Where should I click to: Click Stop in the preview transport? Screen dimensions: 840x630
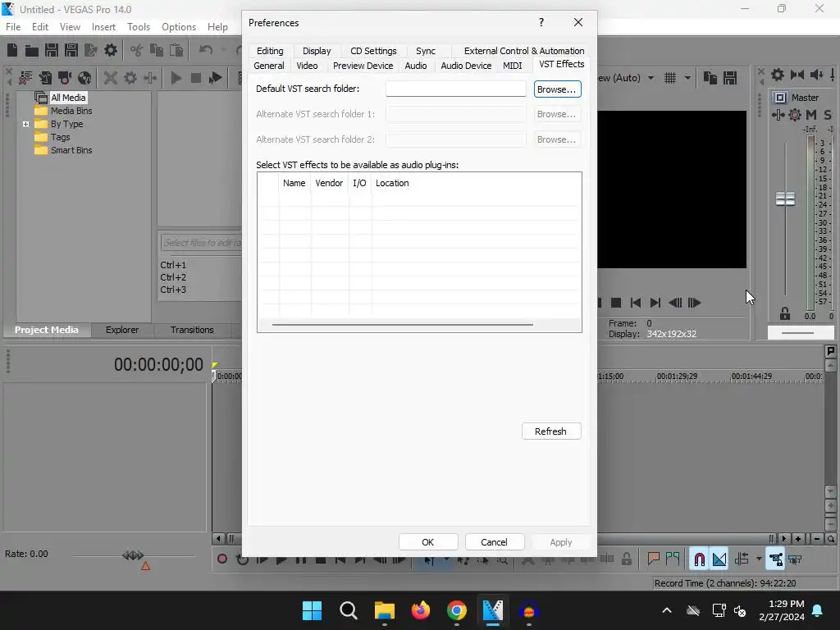[616, 303]
